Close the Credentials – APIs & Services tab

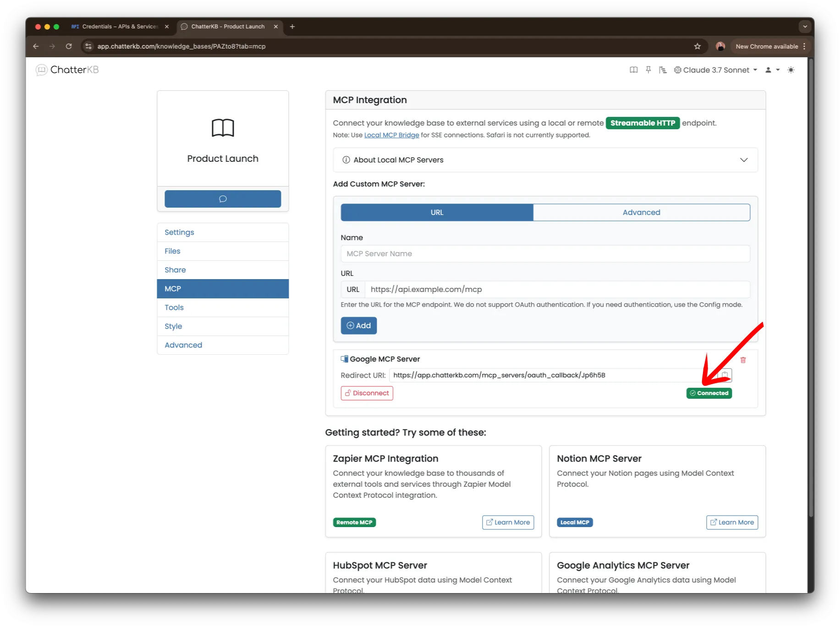click(167, 27)
